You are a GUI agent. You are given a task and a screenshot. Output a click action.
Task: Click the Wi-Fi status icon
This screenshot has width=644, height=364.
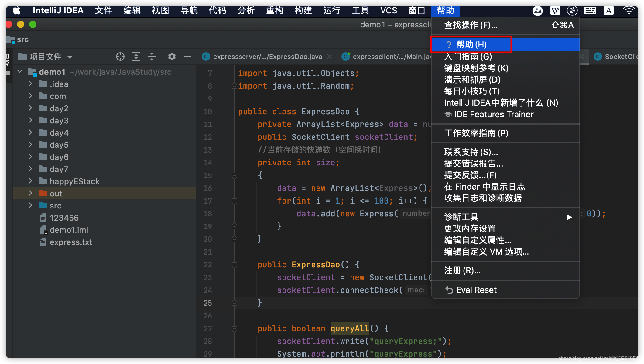coord(629,11)
